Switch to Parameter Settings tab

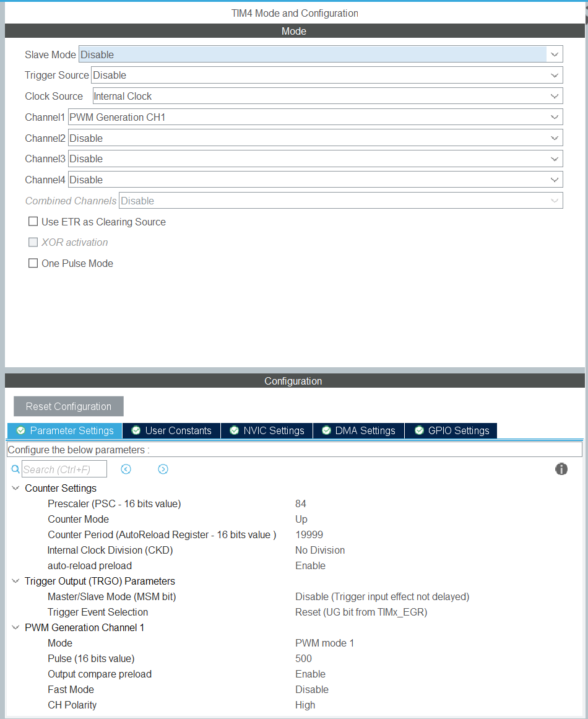coord(64,430)
